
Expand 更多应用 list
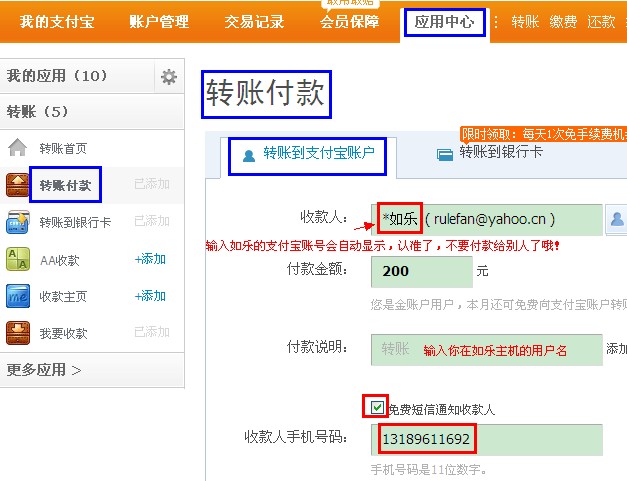click(x=44, y=370)
